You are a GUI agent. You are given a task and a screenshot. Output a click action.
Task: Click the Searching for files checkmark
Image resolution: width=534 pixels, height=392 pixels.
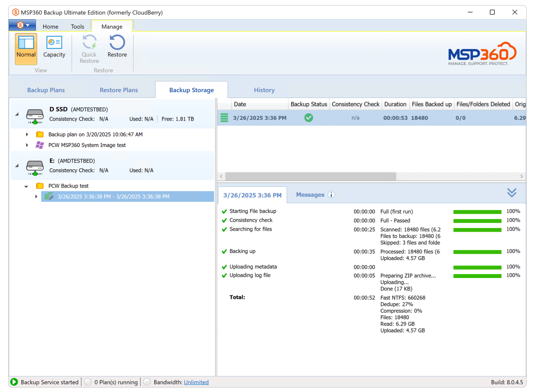tap(224, 229)
